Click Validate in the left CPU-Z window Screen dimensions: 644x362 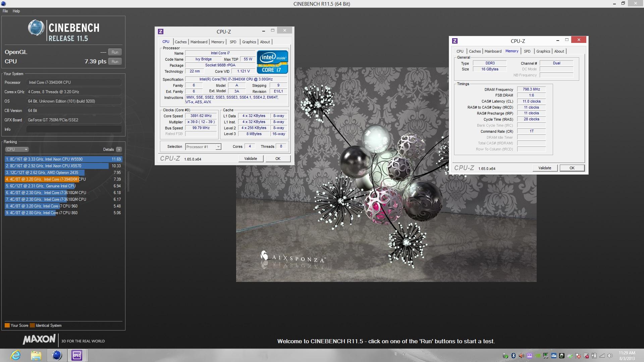pos(251,159)
